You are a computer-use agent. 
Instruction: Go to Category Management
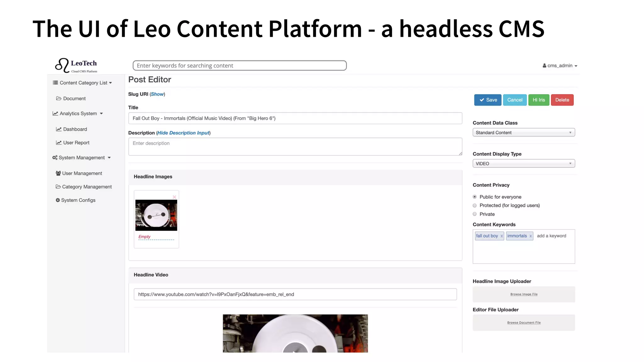[x=87, y=187]
